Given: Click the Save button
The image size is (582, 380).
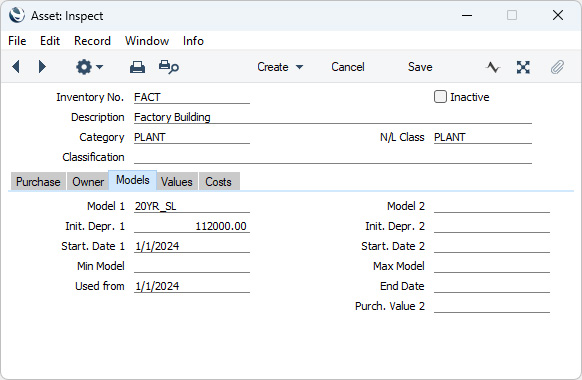Looking at the screenshot, I should pyautogui.click(x=420, y=67).
